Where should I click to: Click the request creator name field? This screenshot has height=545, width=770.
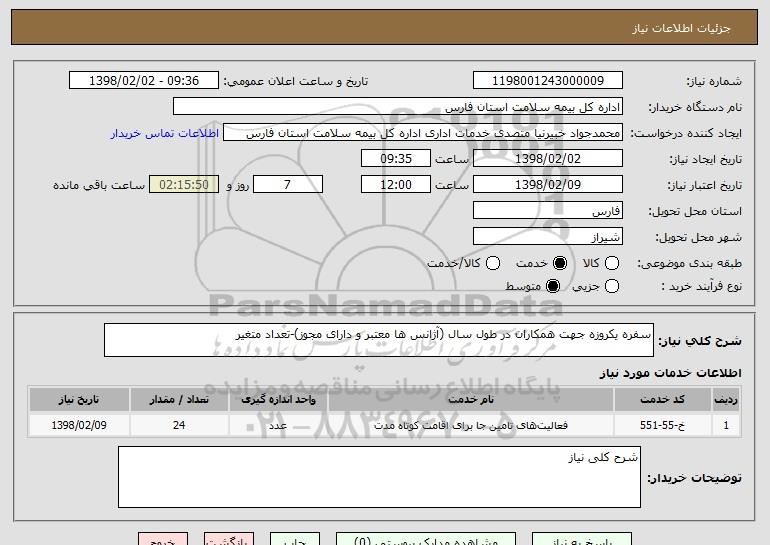tap(423, 133)
